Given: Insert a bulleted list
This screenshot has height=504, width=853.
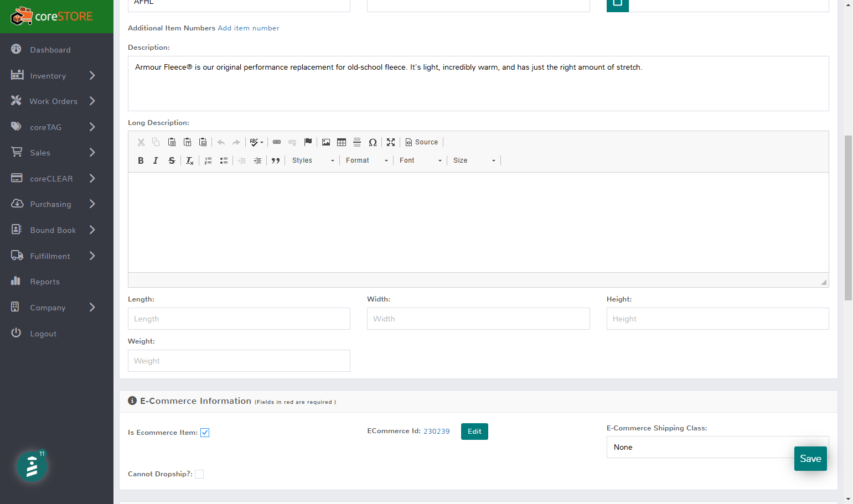Looking at the screenshot, I should click(224, 160).
